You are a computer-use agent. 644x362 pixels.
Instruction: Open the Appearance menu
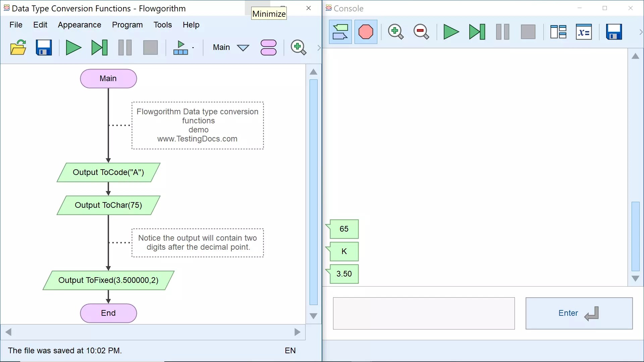(x=79, y=24)
